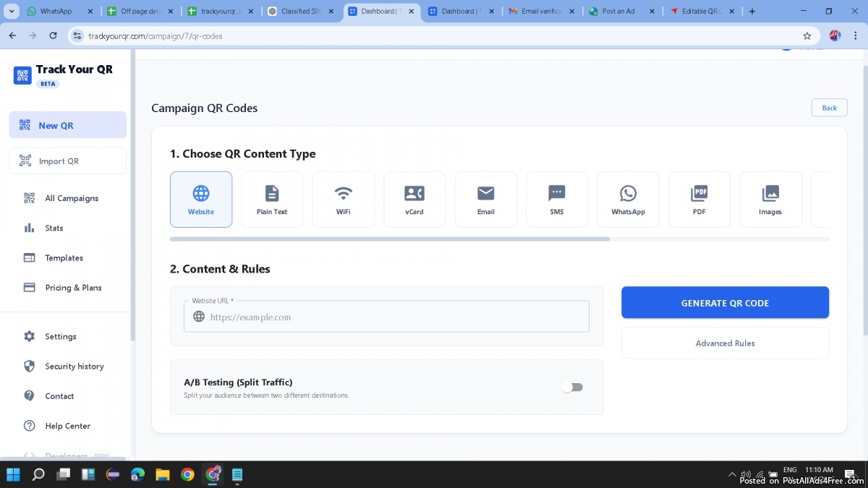This screenshot has height=488, width=868.
Task: Choose the Website content type
Action: click(x=201, y=200)
